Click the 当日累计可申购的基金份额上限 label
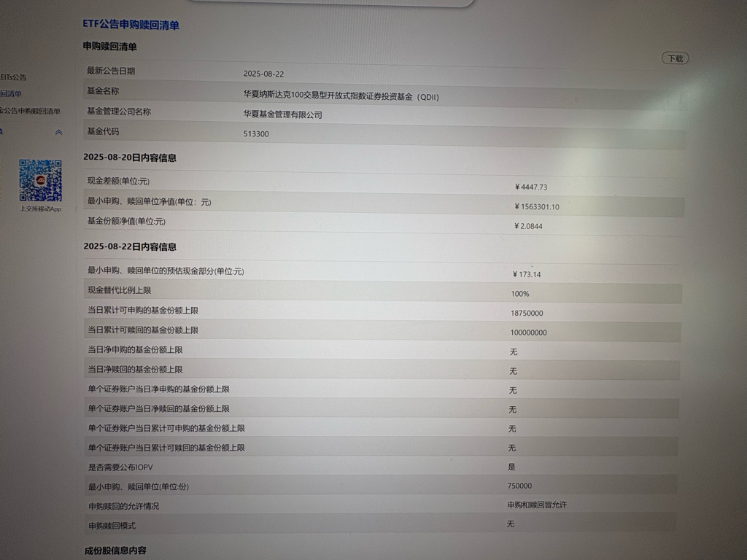This screenshot has height=560, width=747. coord(143,310)
